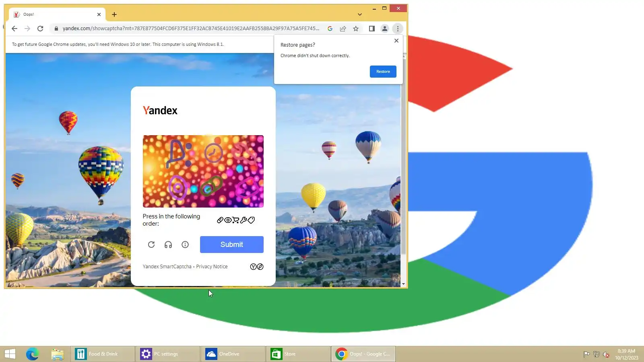Viewport: 644px width, 362px height.
Task: Toggle the Chrome side panel
Action: [x=372, y=29]
